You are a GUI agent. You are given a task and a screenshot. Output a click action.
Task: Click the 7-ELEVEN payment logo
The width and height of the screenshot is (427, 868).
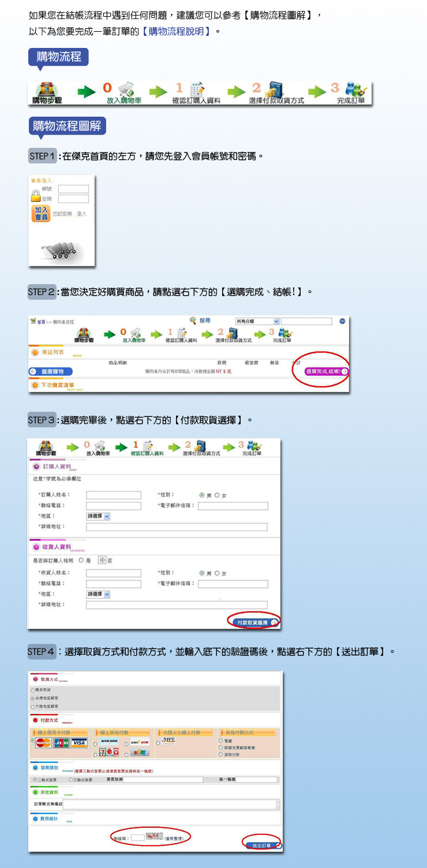(x=101, y=752)
